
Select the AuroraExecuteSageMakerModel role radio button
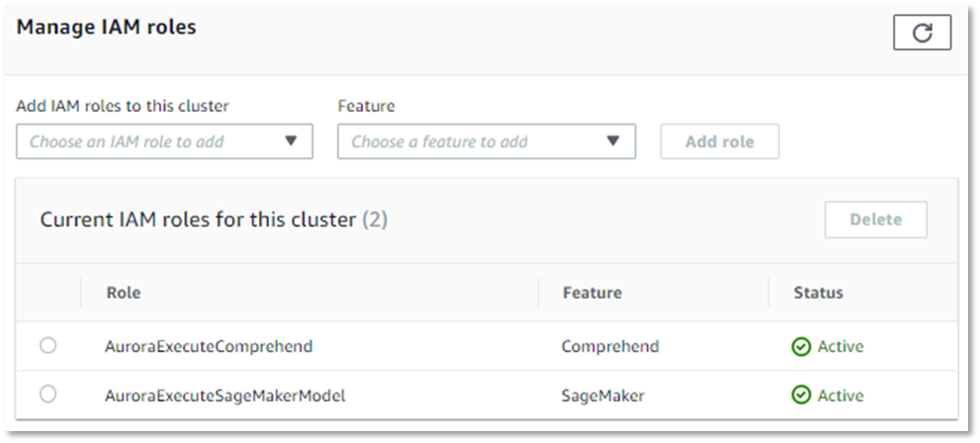coord(48,395)
